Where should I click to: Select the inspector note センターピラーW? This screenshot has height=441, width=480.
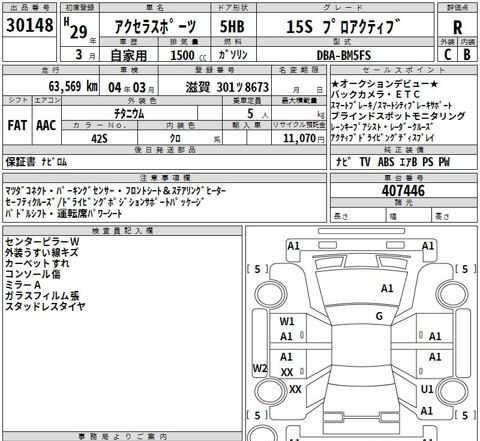(42, 242)
